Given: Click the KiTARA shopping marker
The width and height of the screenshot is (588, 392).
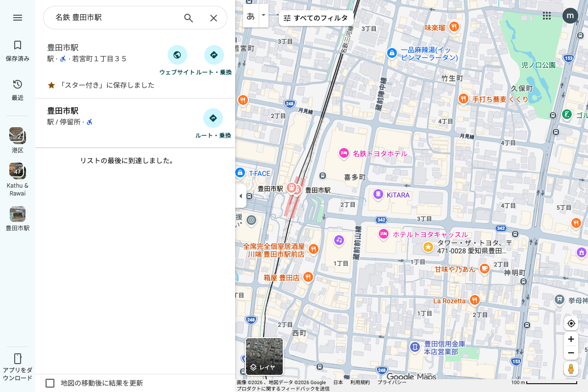Looking at the screenshot, I should coord(378,195).
